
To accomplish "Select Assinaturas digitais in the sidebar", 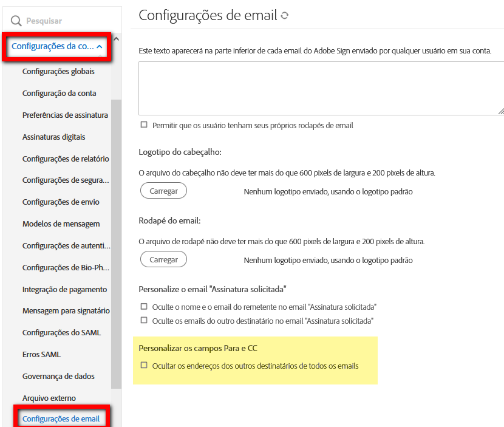I will 55,136.
